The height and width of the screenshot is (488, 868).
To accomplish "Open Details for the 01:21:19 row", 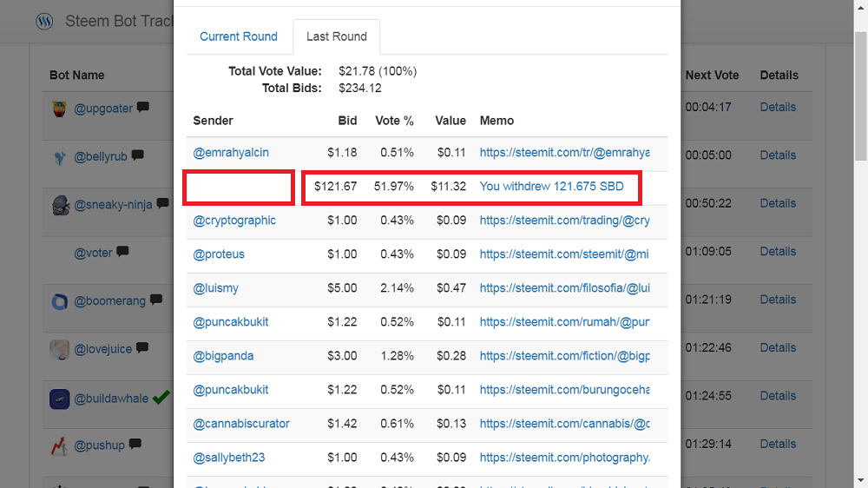I will [x=778, y=300].
